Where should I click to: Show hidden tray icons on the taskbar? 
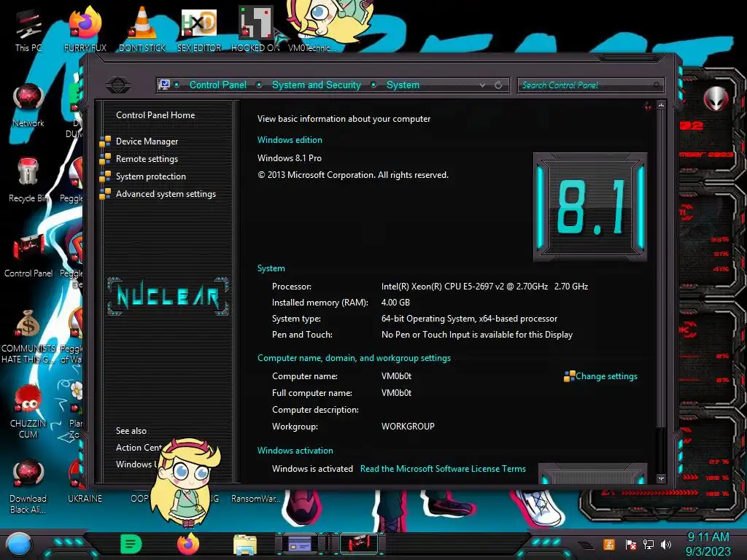pos(586,545)
